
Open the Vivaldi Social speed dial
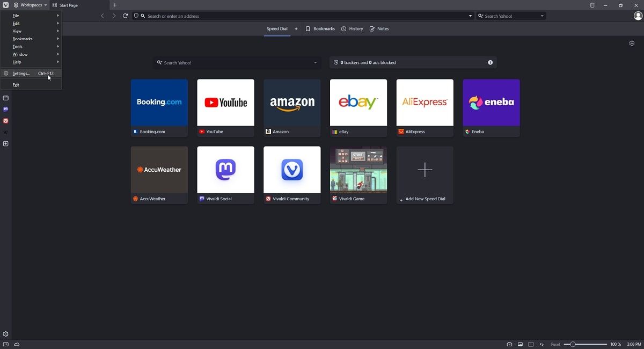pyautogui.click(x=225, y=175)
